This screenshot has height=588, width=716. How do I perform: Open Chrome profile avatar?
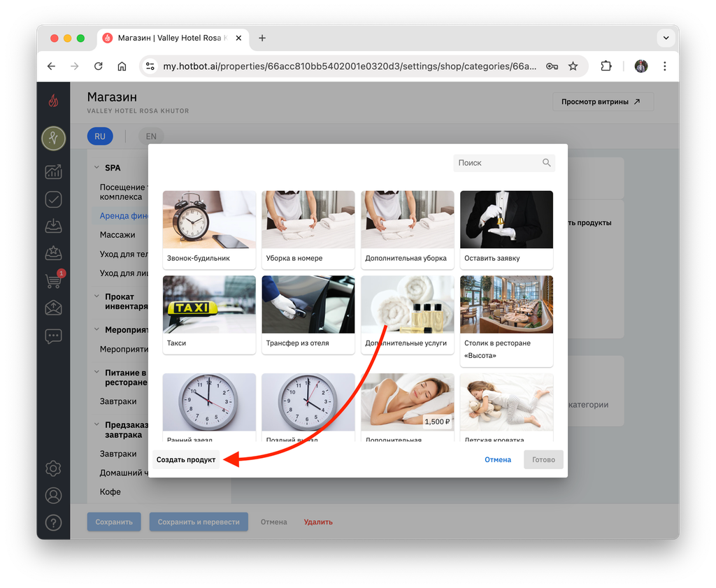(x=641, y=66)
